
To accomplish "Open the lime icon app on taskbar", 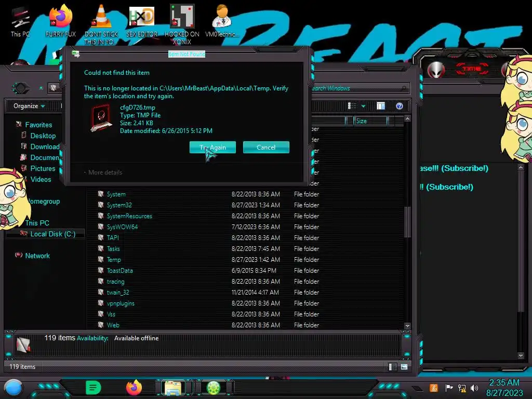I will (x=214, y=388).
